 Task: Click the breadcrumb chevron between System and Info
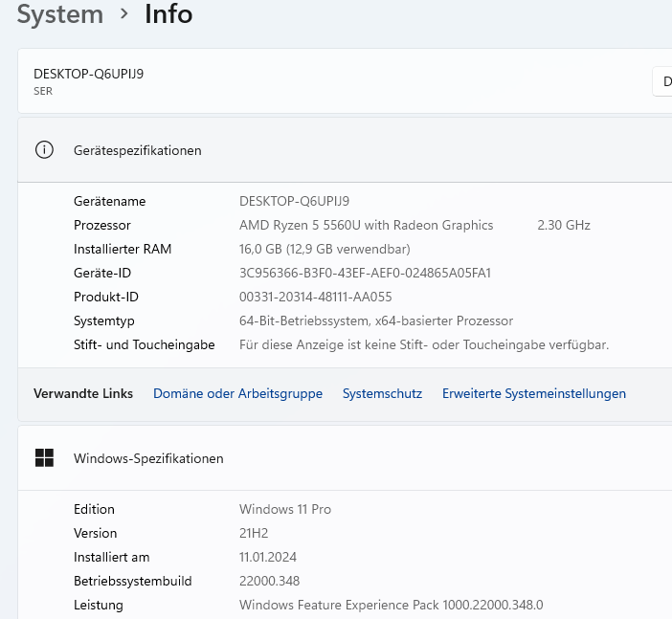(124, 14)
